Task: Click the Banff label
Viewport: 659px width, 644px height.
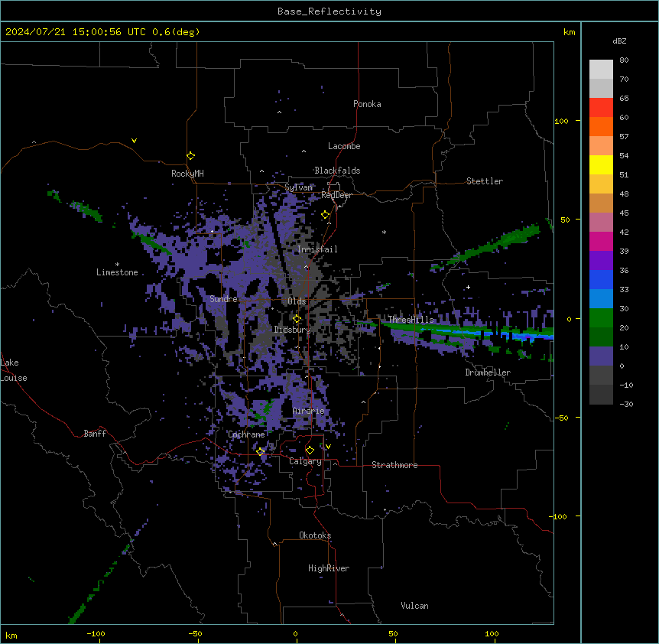Action: 95,434
